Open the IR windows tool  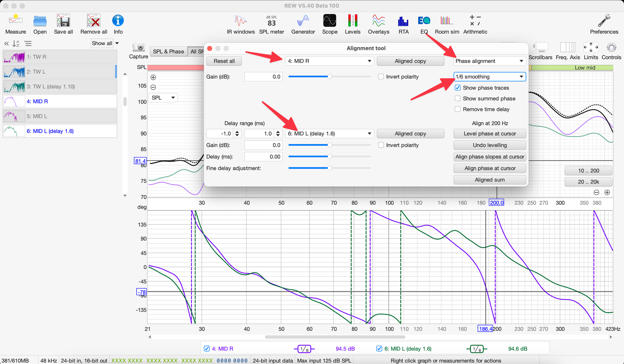241,21
